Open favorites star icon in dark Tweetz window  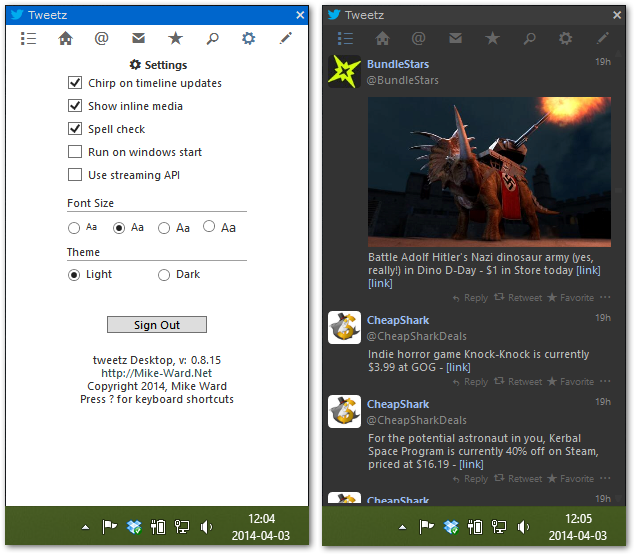[492, 39]
